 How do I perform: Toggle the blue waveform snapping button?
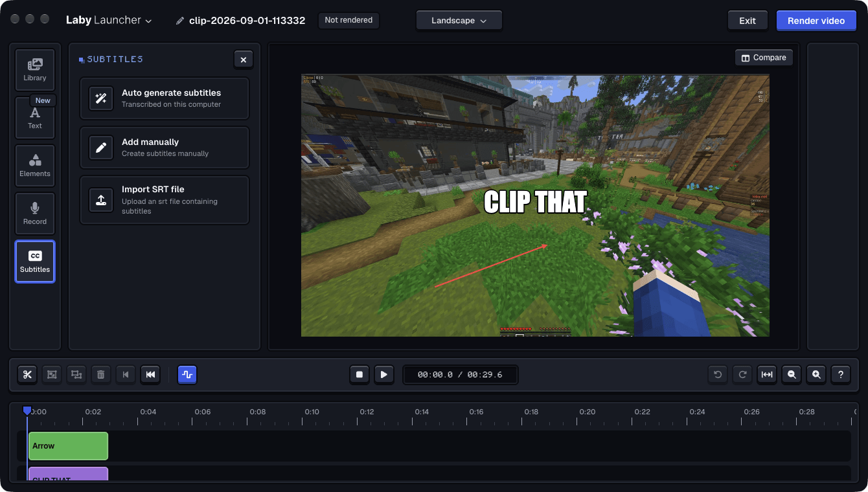[187, 374]
